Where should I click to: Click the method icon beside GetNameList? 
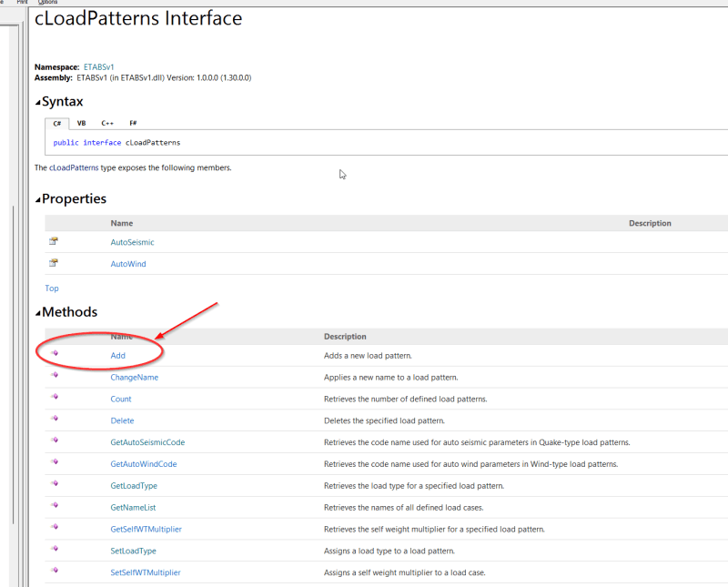coord(55,505)
